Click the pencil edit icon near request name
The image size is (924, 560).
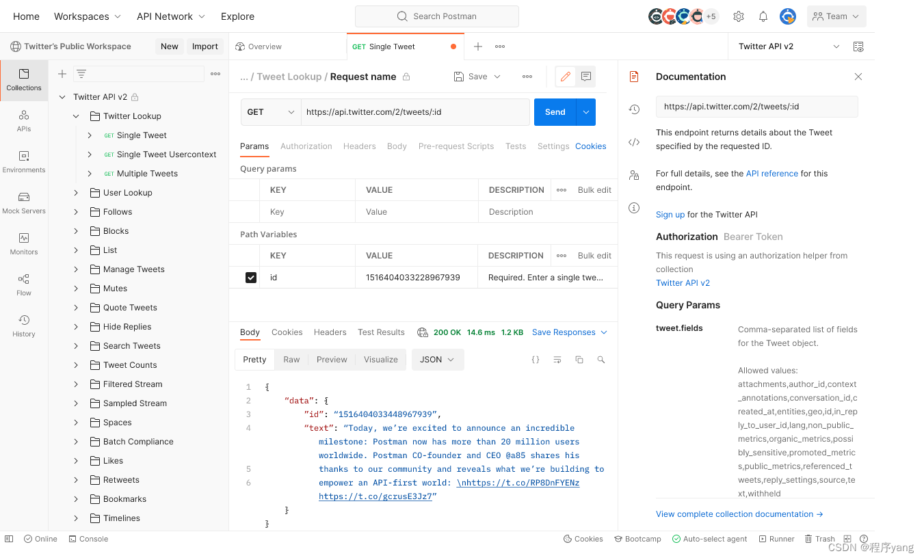click(x=565, y=77)
